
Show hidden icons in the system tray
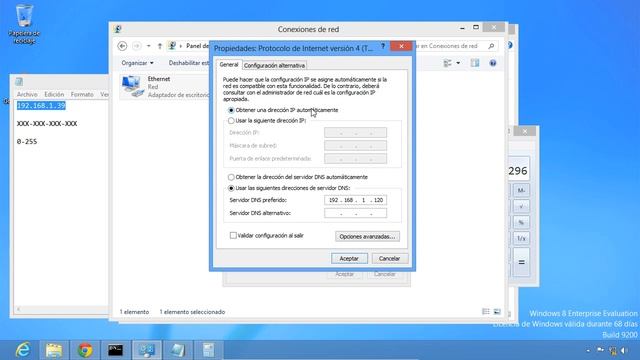click(588, 351)
